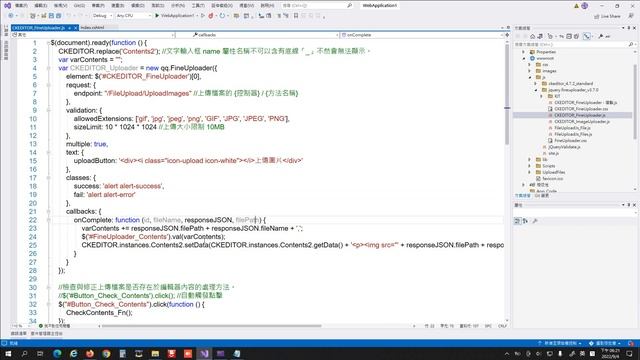Open Microsoft Edge from the taskbar
The image size is (640, 360).
[57, 353]
